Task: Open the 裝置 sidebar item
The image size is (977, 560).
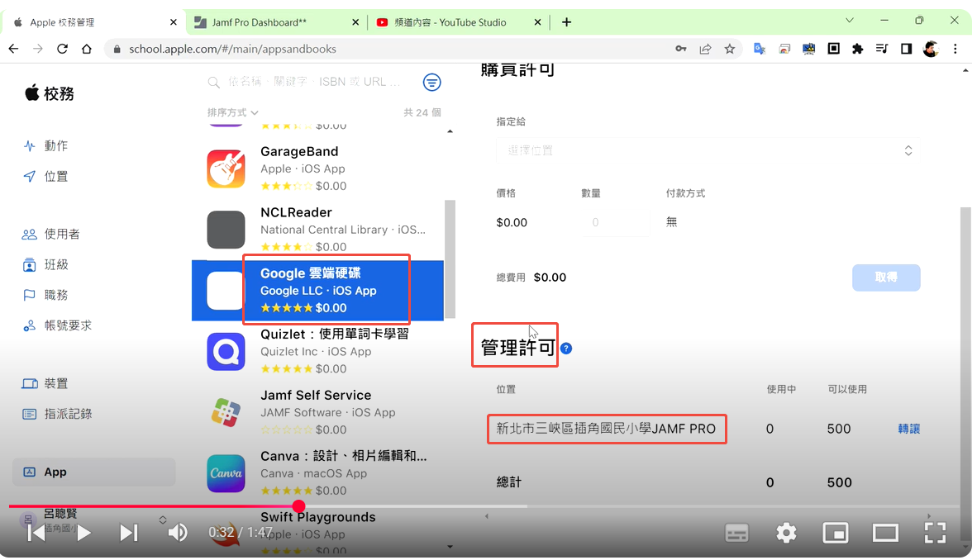Action: click(x=45, y=384)
